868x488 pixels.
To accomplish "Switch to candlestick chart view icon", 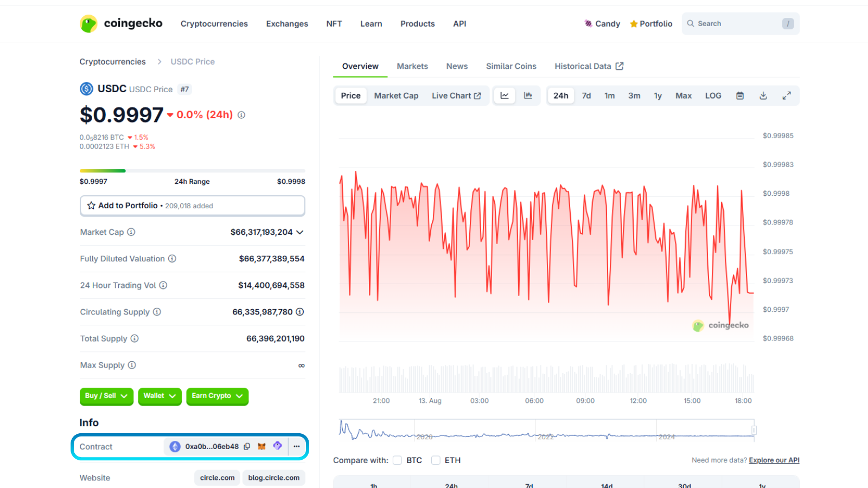I will click(x=528, y=95).
